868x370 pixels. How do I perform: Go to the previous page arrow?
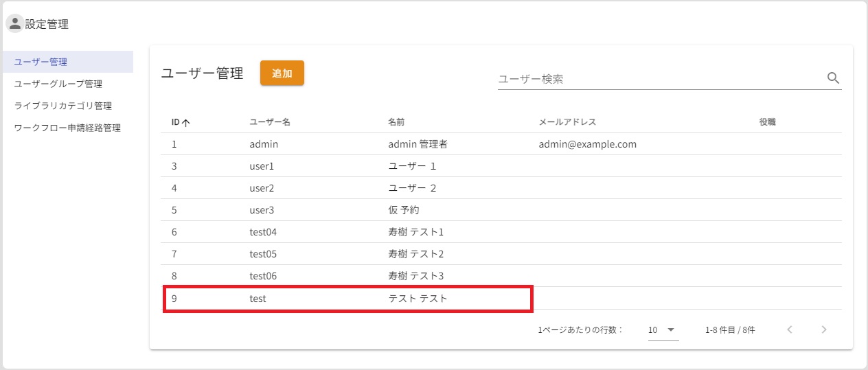point(790,329)
